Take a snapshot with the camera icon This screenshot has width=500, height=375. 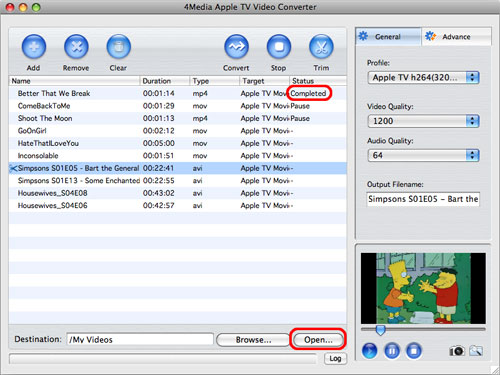point(457,351)
